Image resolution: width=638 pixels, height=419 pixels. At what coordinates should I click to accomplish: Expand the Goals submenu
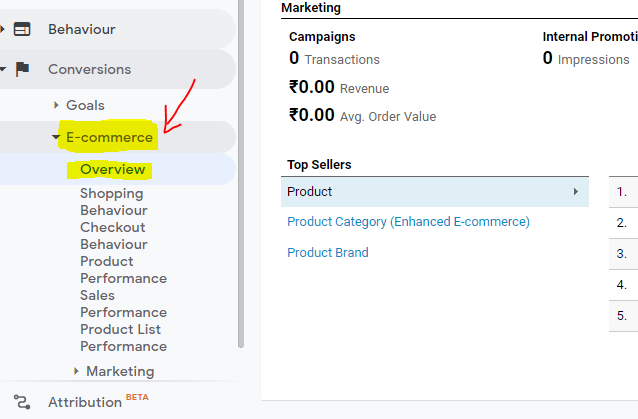56,105
